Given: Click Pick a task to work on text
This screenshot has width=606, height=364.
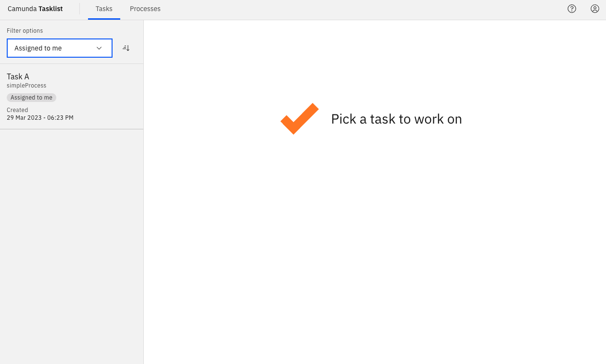Looking at the screenshot, I should point(396,119).
